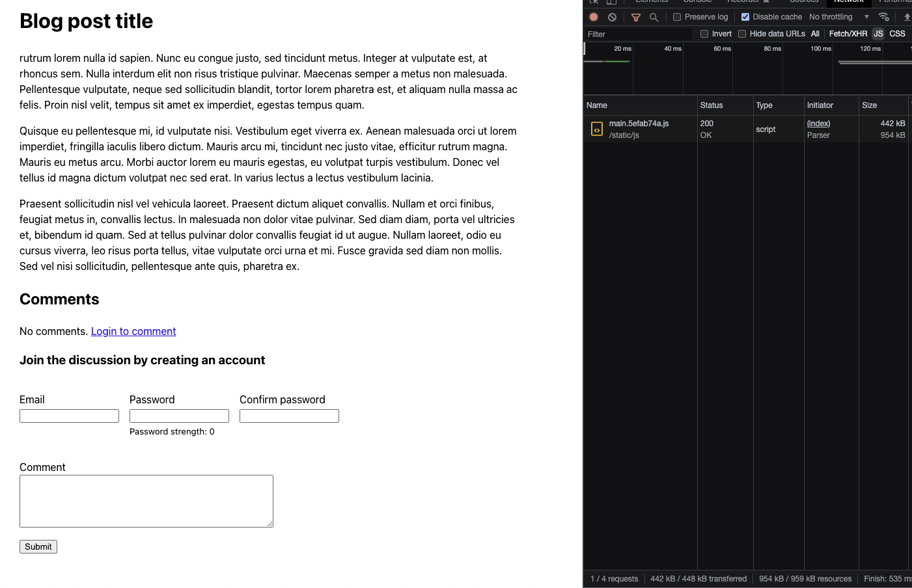Open the Login to comment link
Viewport: 912px width, 588px height.
tap(133, 331)
